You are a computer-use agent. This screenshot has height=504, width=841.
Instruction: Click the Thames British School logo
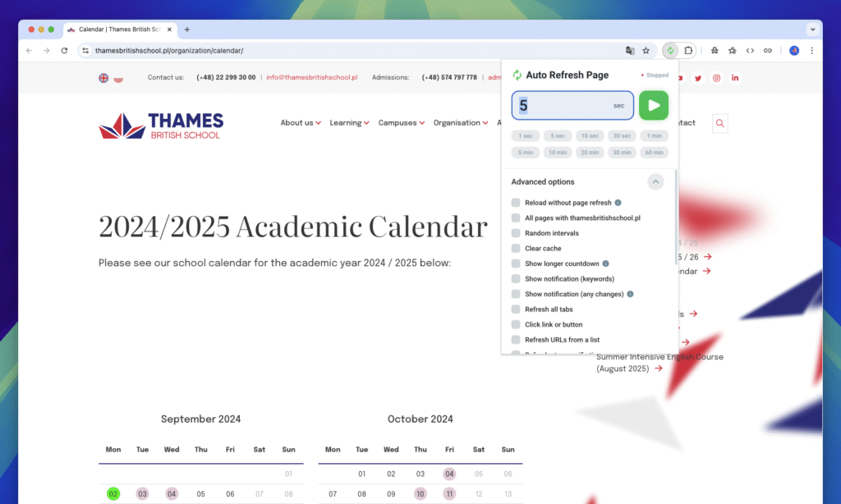pos(161,126)
